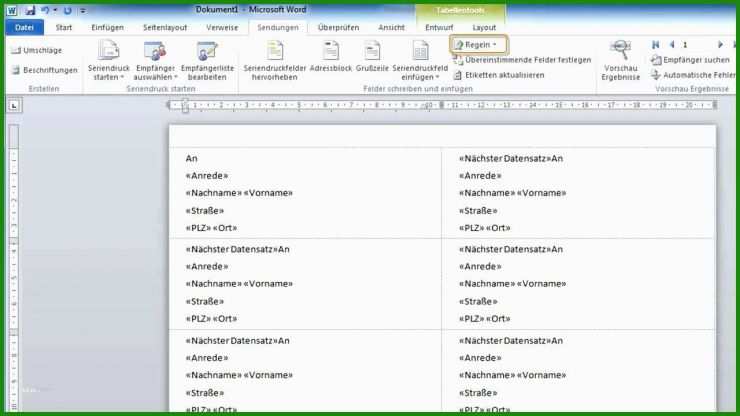Click Etiketten aktualisieren
Viewport: 740px width, 416px height.
[x=499, y=75]
